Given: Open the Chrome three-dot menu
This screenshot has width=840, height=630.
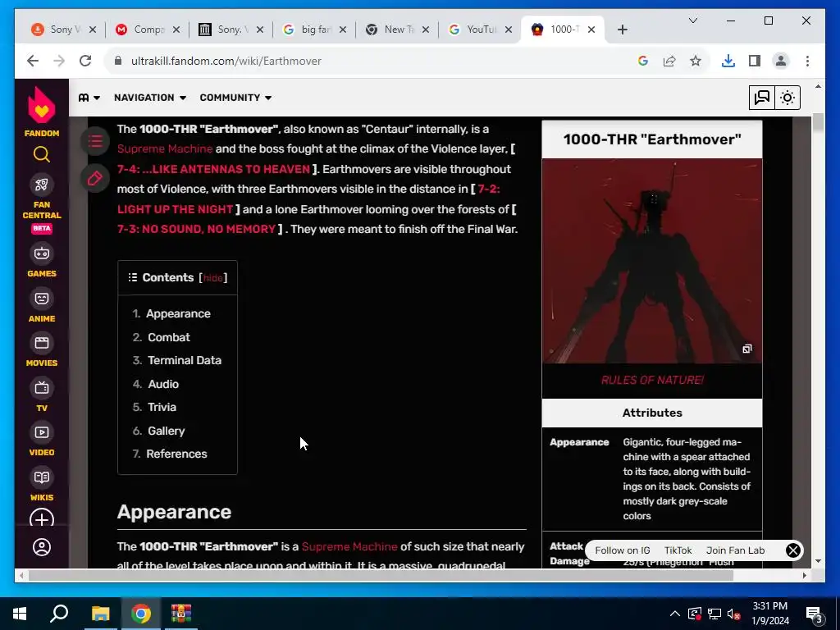Looking at the screenshot, I should click(807, 61).
